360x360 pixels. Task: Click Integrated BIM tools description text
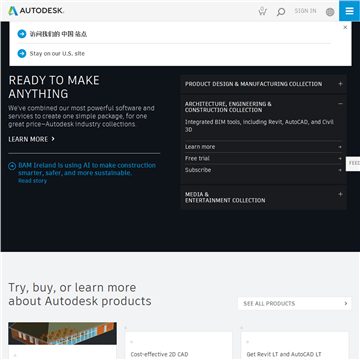pos(259,126)
